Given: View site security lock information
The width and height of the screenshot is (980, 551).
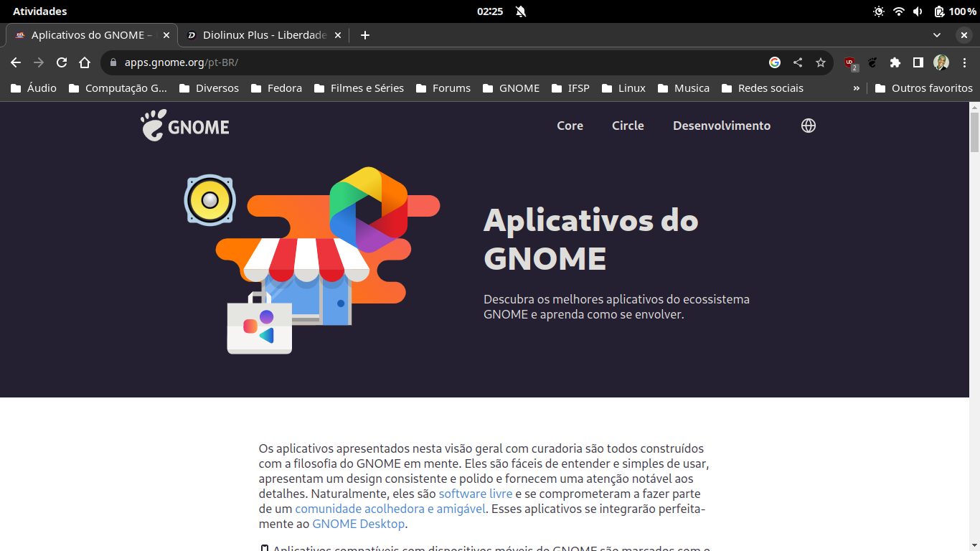Looking at the screenshot, I should click(113, 62).
